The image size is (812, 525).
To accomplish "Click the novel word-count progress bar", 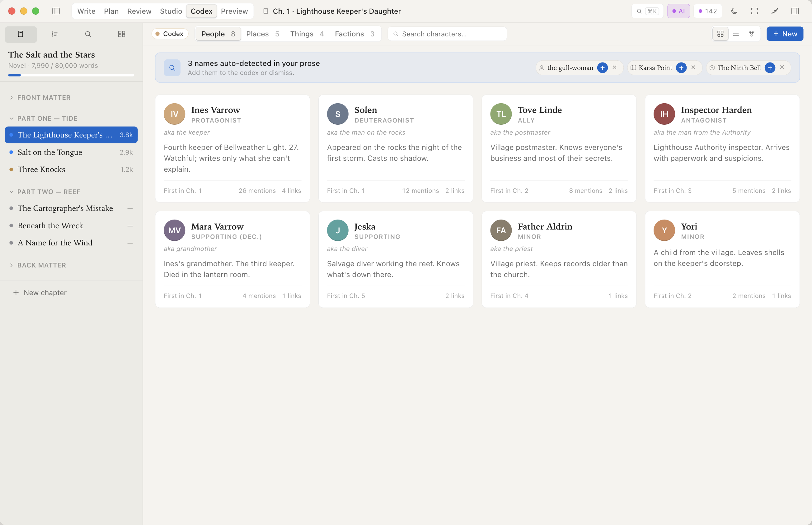I will 71,75.
